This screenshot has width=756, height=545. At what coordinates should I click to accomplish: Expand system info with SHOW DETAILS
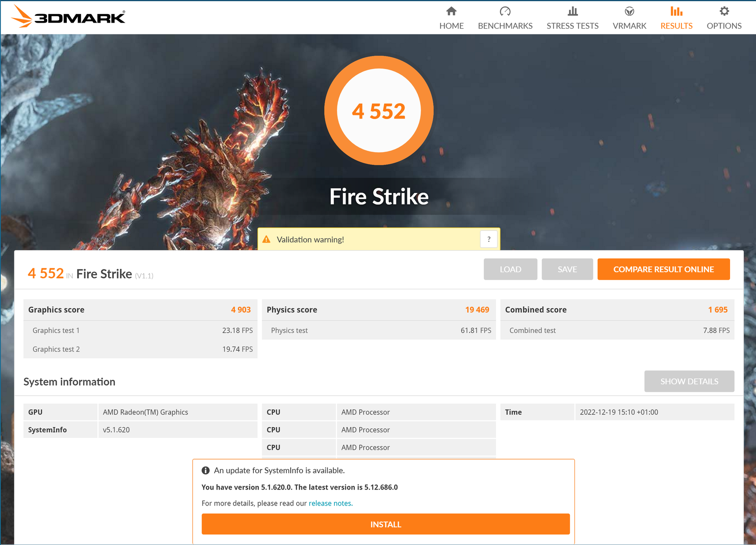[x=689, y=381]
